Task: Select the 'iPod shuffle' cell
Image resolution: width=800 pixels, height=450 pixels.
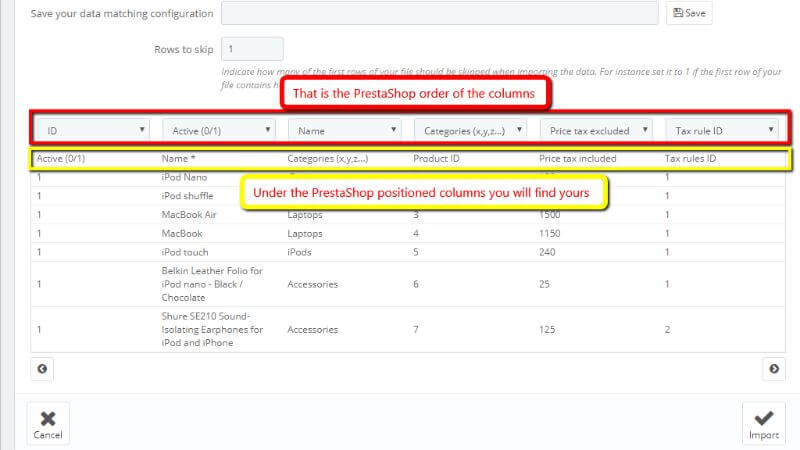Action: 187,195
